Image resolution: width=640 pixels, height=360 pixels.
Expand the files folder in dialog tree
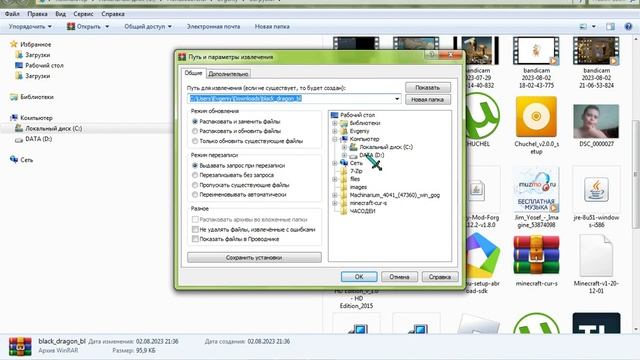335,179
